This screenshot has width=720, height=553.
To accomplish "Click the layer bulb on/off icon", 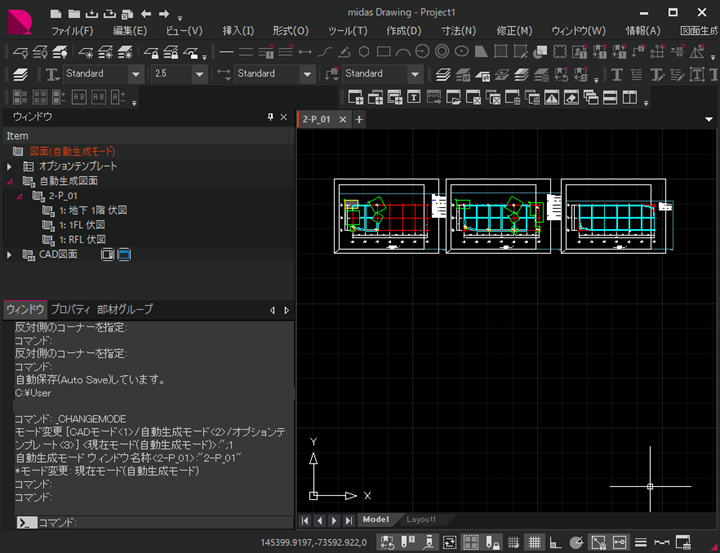I will (x=20, y=52).
